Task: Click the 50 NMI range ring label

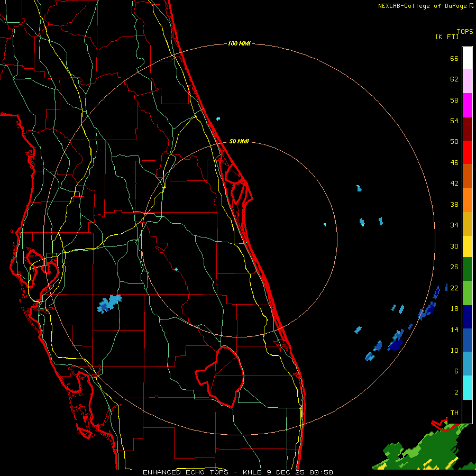Action: (239, 141)
